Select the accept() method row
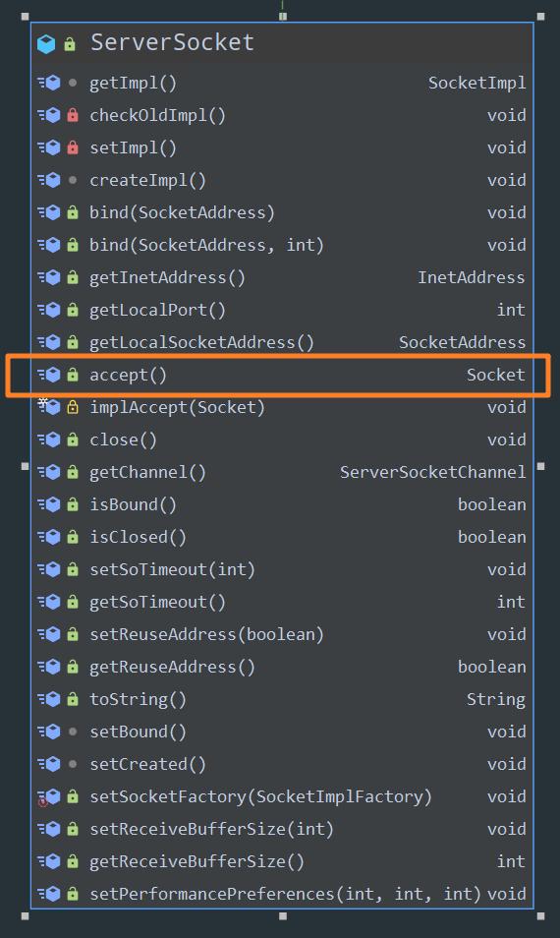560x938 pixels. [x=278, y=375]
